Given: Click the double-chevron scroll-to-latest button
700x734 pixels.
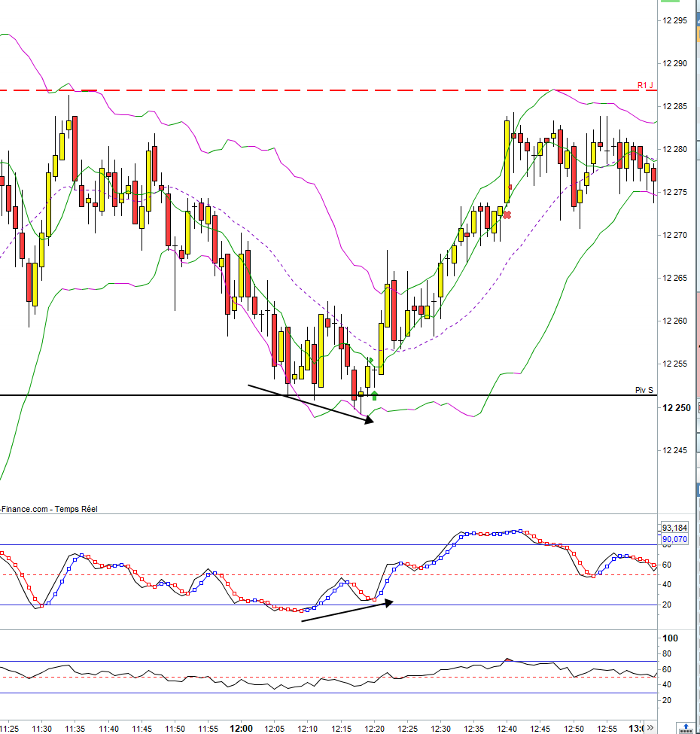Looking at the screenshot, I should 650,727.
